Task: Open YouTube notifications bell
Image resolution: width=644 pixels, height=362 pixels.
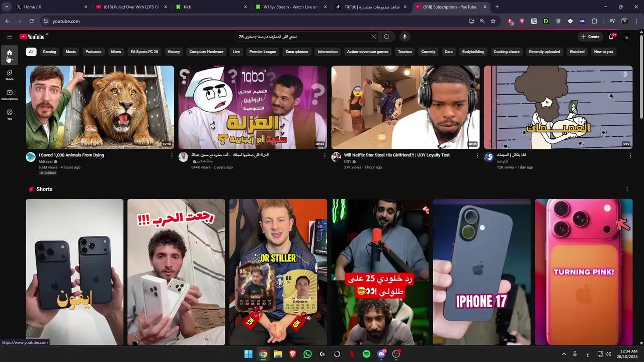Action: coord(611,37)
